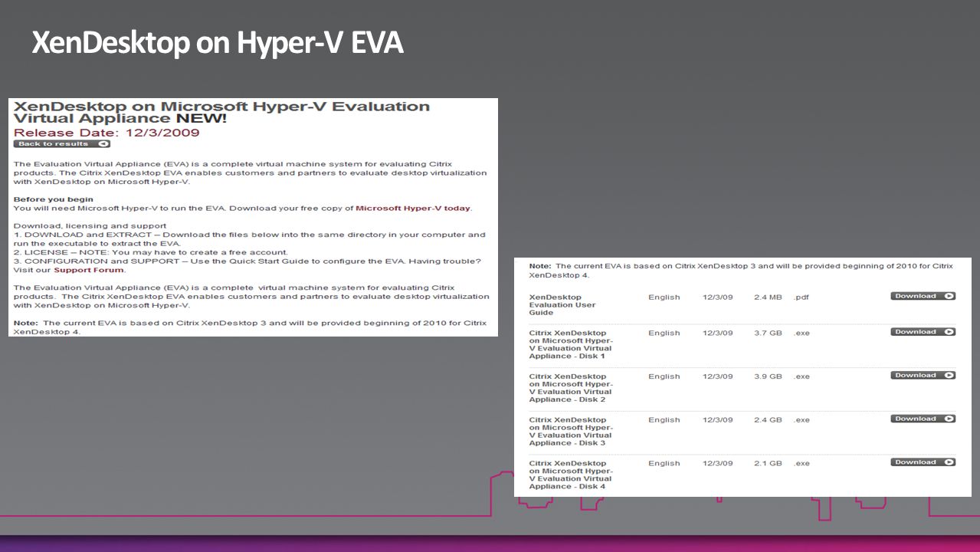
Task: Click the Before you begin heading
Action: (x=54, y=199)
